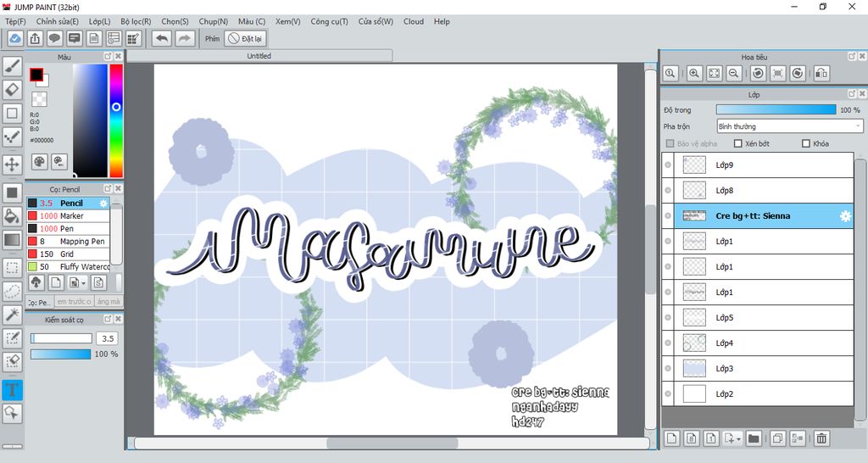Screen dimensions: 868x463
Task: Toggle visibility of Lớp2 layer
Action: 668,394
